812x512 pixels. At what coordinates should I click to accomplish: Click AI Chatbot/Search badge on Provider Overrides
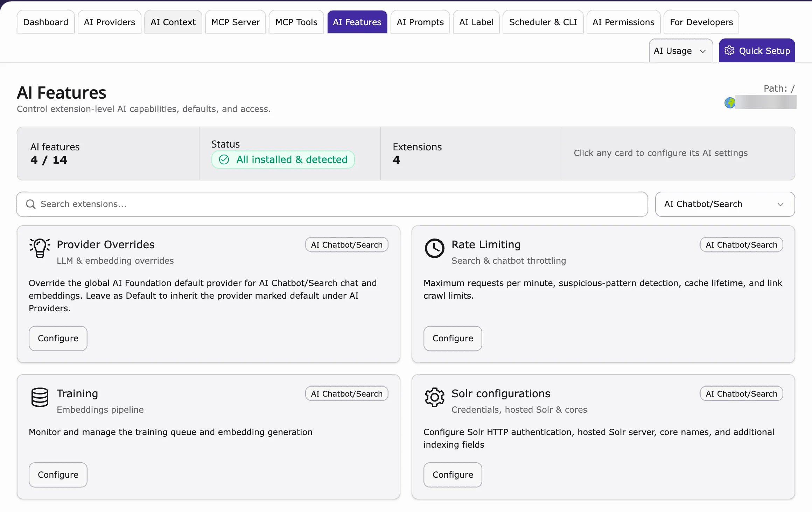347,245
